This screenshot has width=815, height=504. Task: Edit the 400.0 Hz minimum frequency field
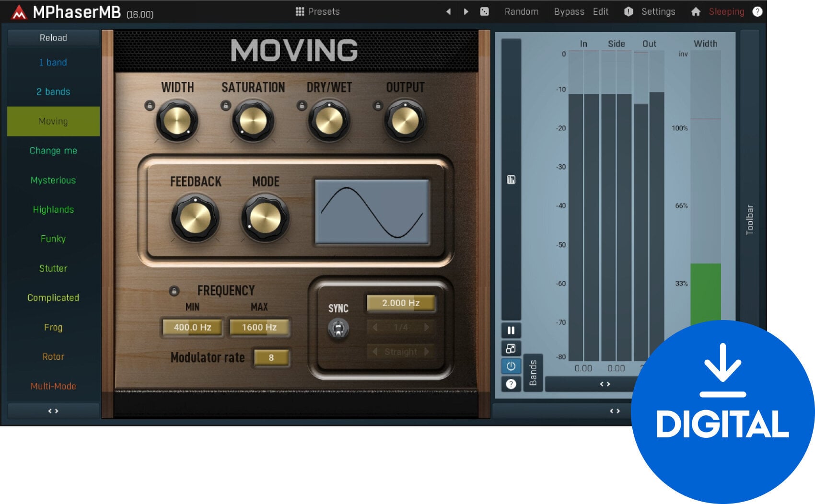(x=192, y=327)
